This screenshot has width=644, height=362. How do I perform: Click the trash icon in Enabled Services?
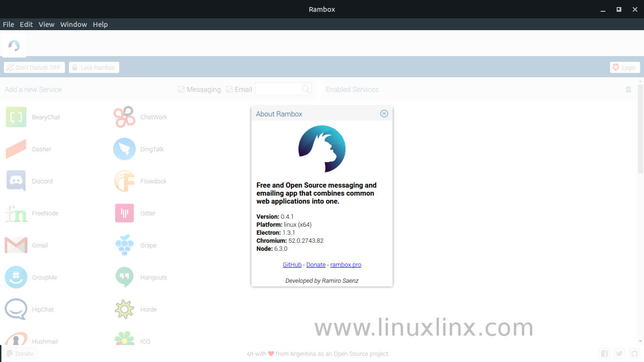(x=628, y=89)
